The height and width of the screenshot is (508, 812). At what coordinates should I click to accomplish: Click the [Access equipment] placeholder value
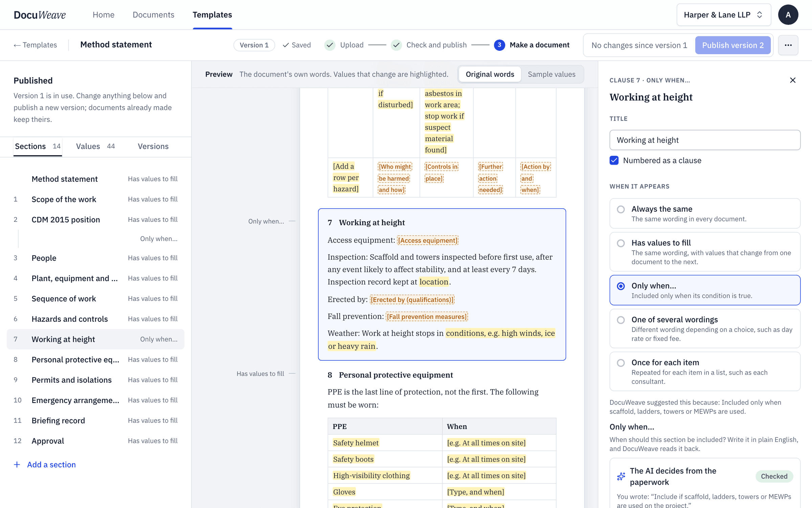click(x=427, y=240)
